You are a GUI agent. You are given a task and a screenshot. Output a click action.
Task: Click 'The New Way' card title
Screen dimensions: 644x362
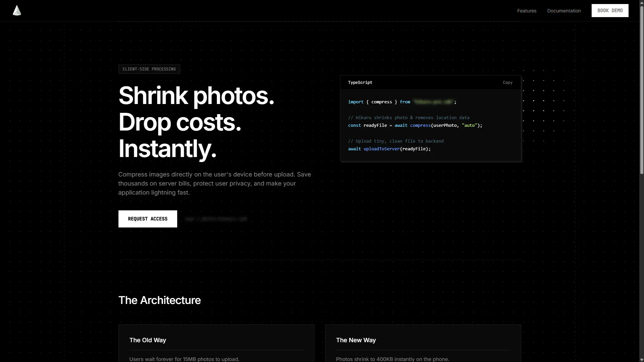point(356,340)
